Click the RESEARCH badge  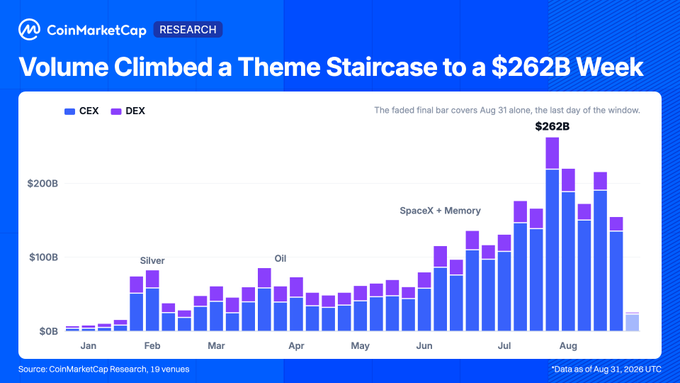point(188,29)
